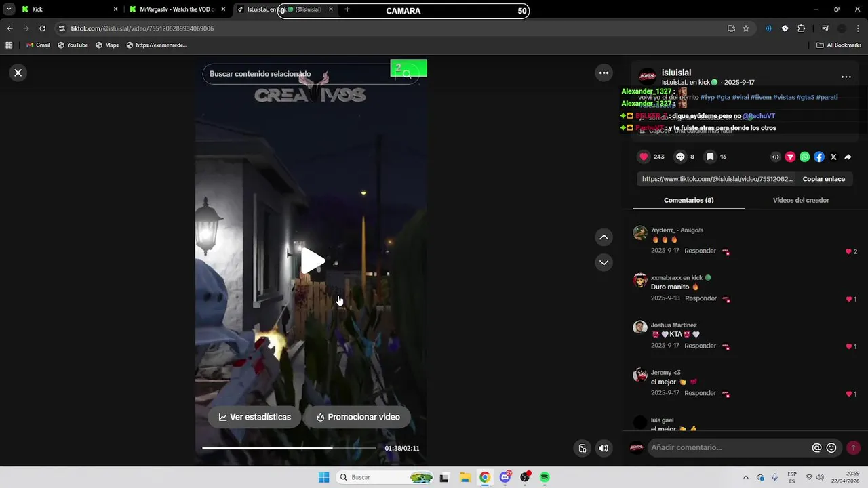
Task: Open the Chrome apps grid icon
Action: [9, 45]
